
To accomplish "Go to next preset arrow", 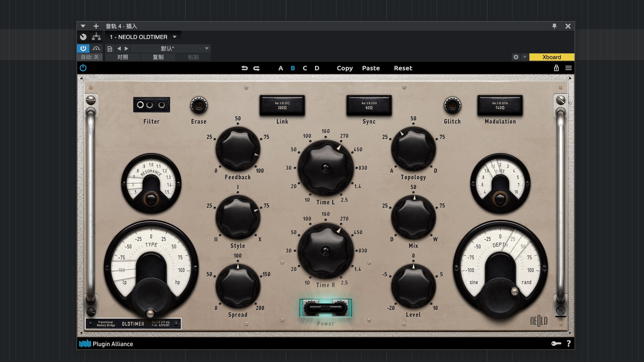I will point(126,49).
